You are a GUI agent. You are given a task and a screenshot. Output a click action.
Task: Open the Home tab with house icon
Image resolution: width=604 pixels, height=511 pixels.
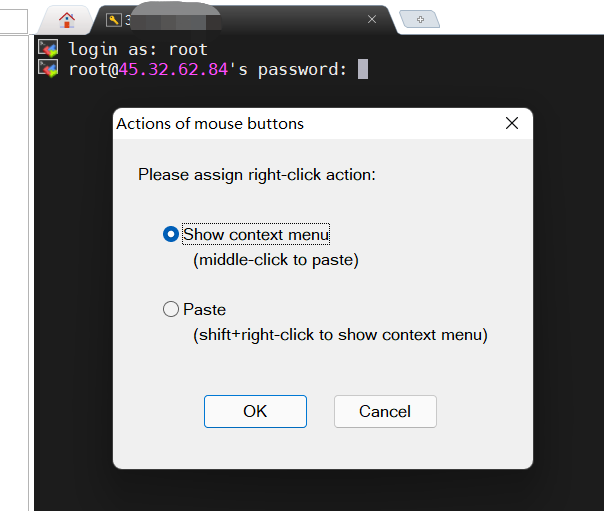point(67,20)
